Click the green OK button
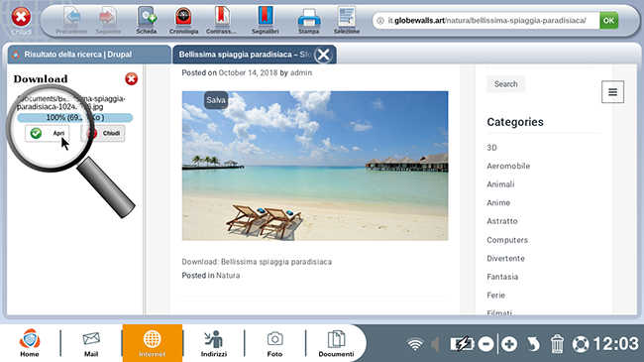Viewport: 644px width, 362px height. pyautogui.click(x=608, y=21)
